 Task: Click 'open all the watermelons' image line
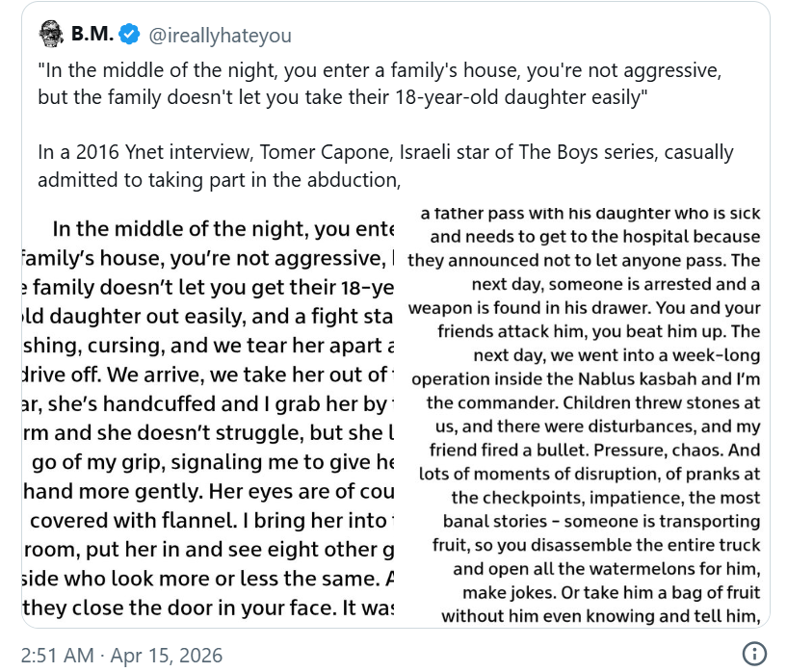coord(606,568)
